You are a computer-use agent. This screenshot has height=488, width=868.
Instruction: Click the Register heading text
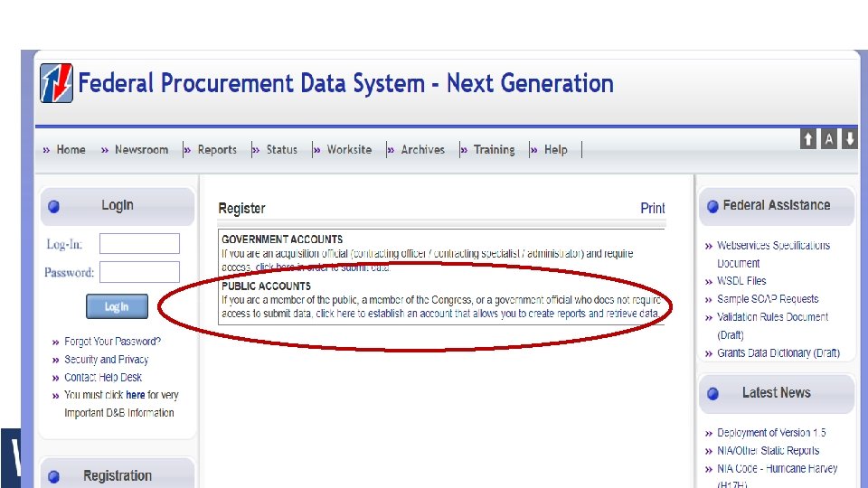(x=242, y=209)
